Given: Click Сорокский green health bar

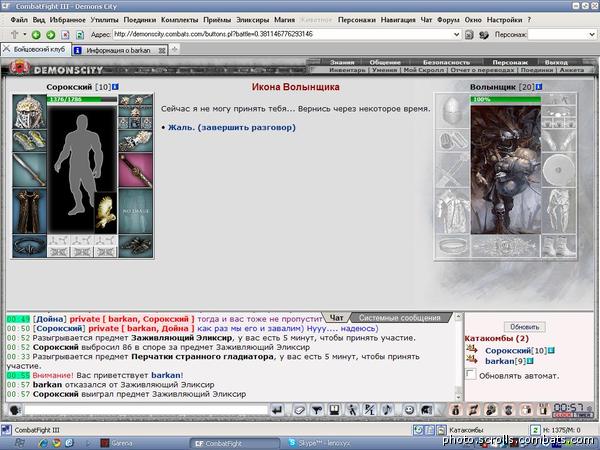Looking at the screenshot, I should click(82, 99).
